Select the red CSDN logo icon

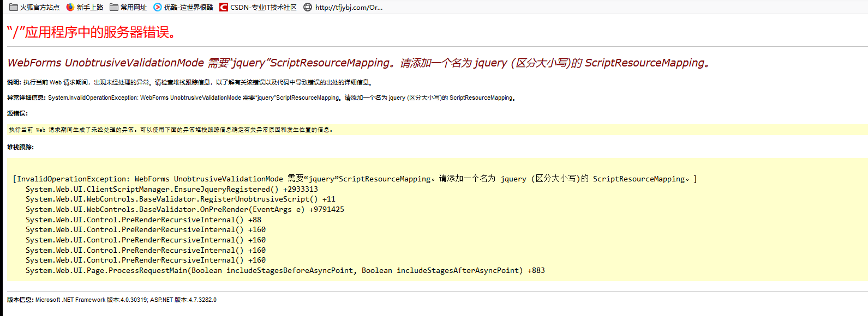point(223,7)
